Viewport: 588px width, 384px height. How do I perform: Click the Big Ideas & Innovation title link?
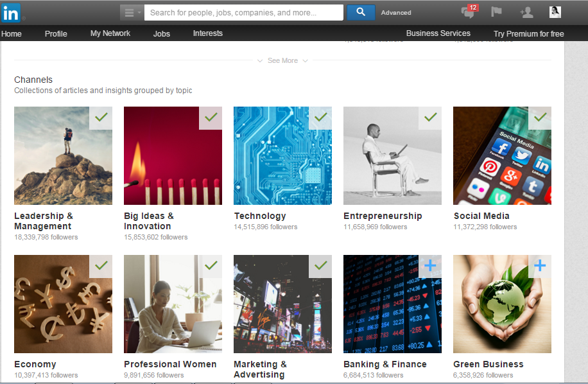click(149, 222)
